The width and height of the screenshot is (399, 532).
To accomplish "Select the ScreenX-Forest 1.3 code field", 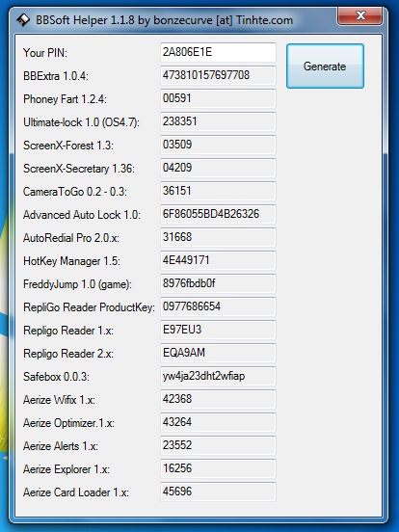I will [218, 145].
